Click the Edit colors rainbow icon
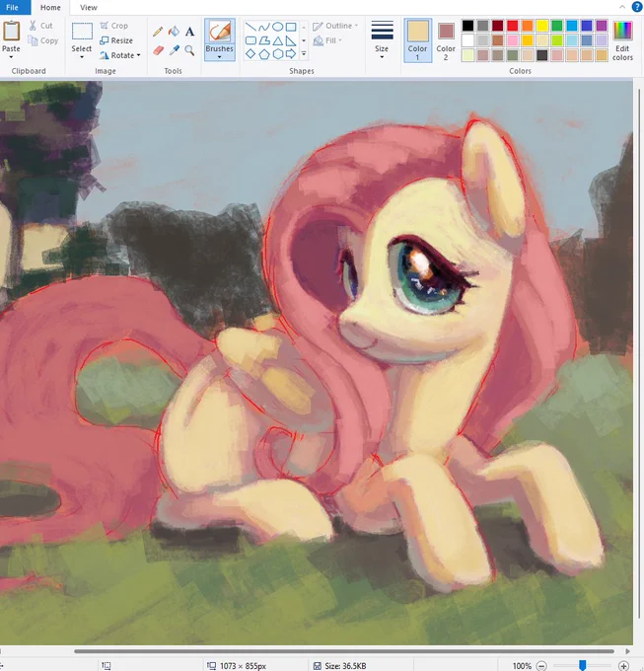Viewport: 644px width, 671px height. pyautogui.click(x=622, y=32)
